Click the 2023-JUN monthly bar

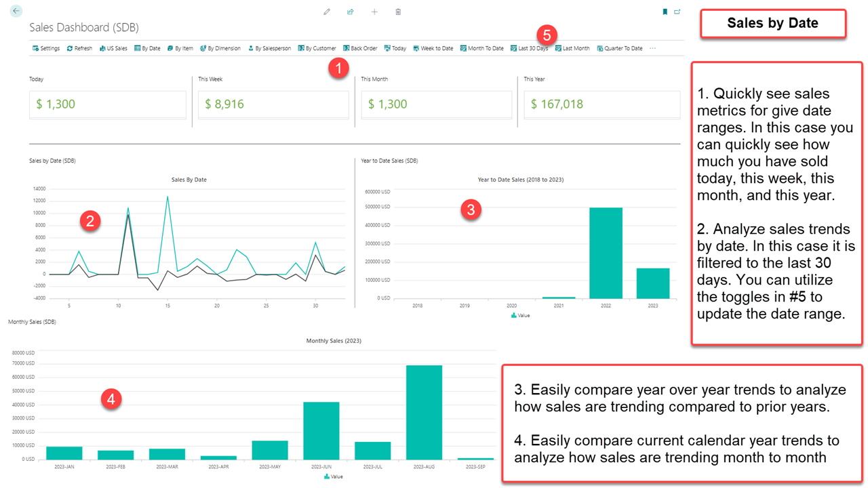click(x=321, y=430)
